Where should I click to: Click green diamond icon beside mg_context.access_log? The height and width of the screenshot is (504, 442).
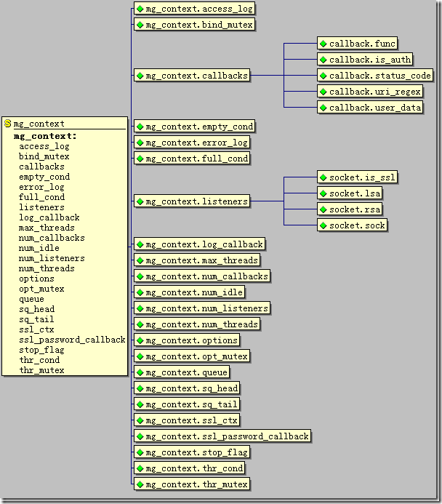pyautogui.click(x=140, y=9)
